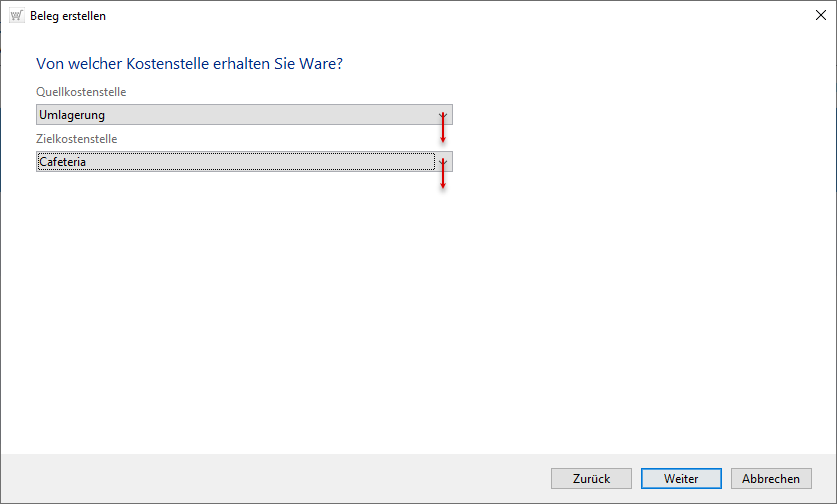
Task: Click the gray footer bar left of Zurück
Action: [270, 479]
